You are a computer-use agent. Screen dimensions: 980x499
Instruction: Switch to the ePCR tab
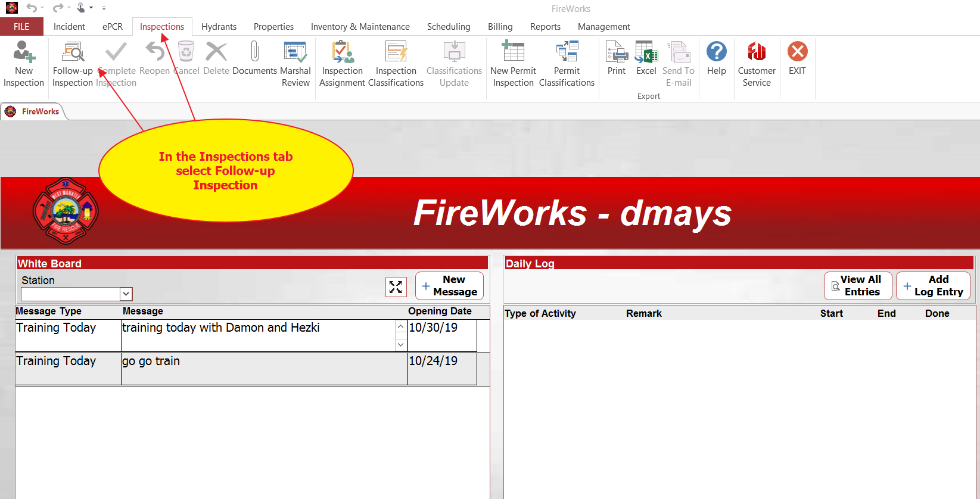pos(113,27)
